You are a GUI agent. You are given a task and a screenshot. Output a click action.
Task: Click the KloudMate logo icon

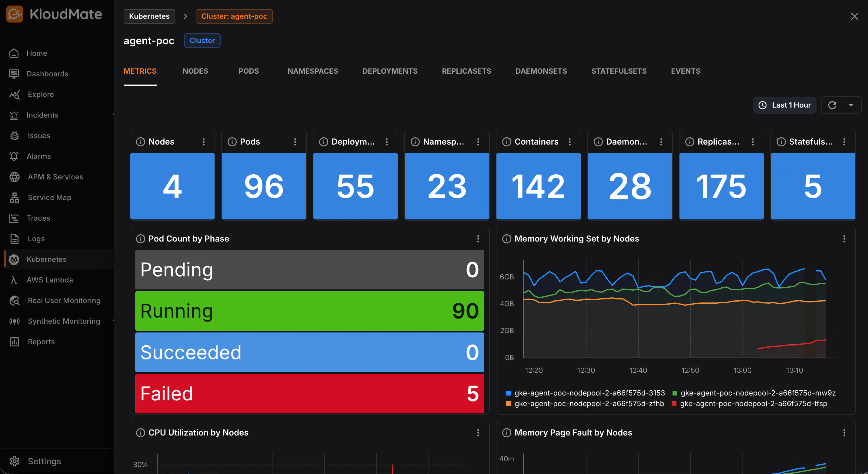pos(15,14)
